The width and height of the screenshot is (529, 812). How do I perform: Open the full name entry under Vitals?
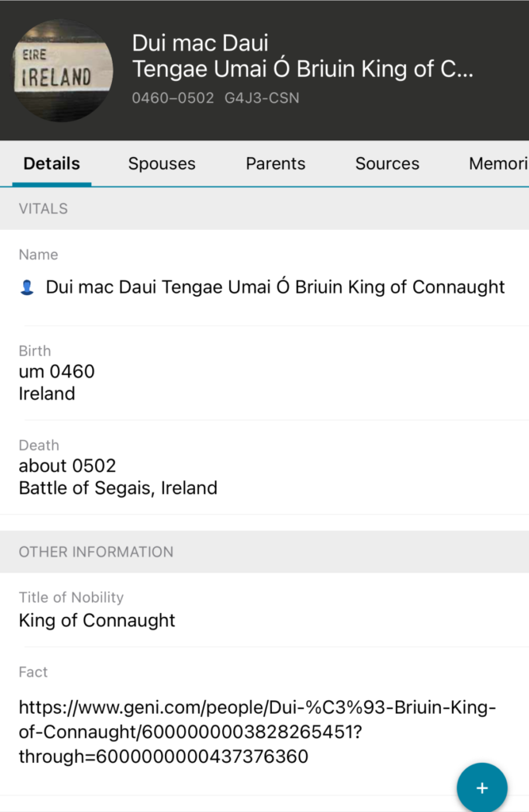click(x=274, y=287)
